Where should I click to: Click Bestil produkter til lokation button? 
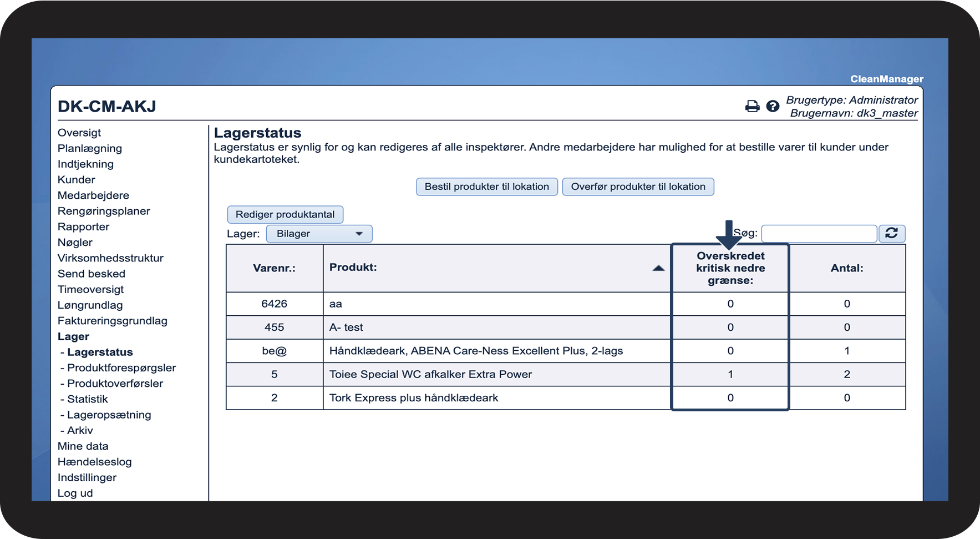coord(486,187)
